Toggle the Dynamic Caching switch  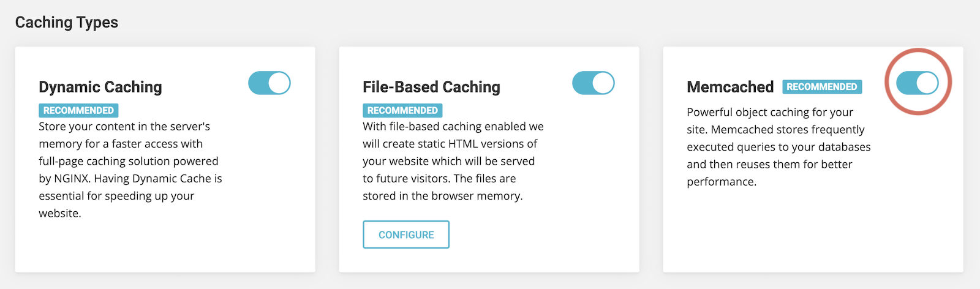[269, 83]
